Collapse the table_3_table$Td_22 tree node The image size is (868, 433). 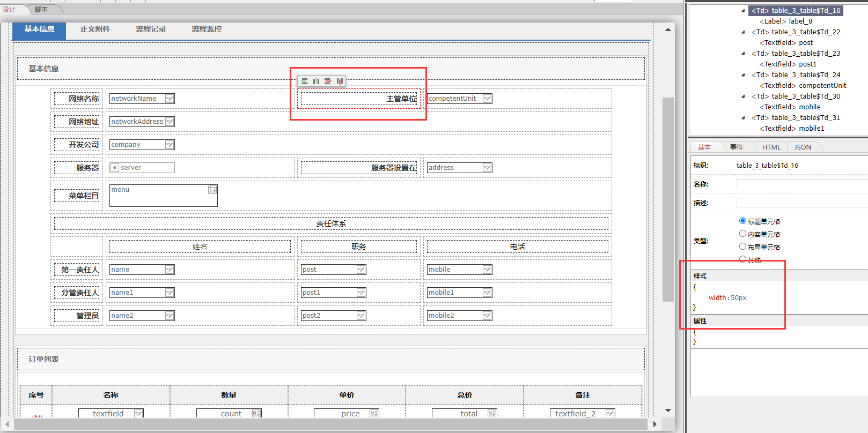743,32
